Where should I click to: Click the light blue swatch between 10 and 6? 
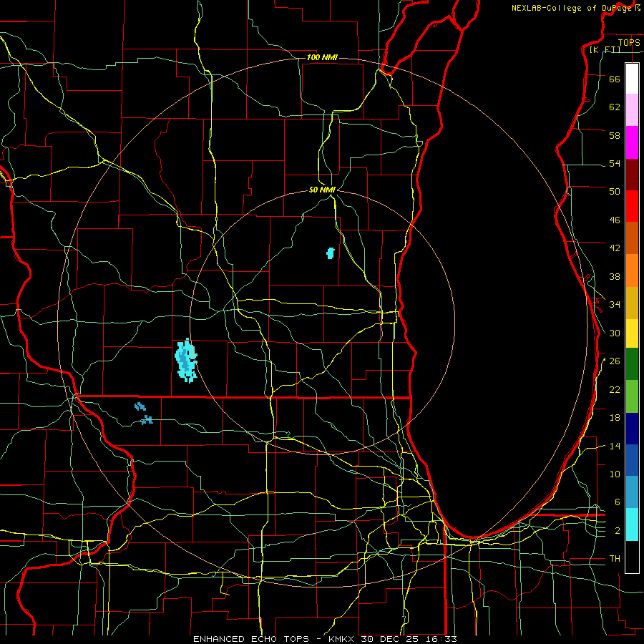point(632,492)
